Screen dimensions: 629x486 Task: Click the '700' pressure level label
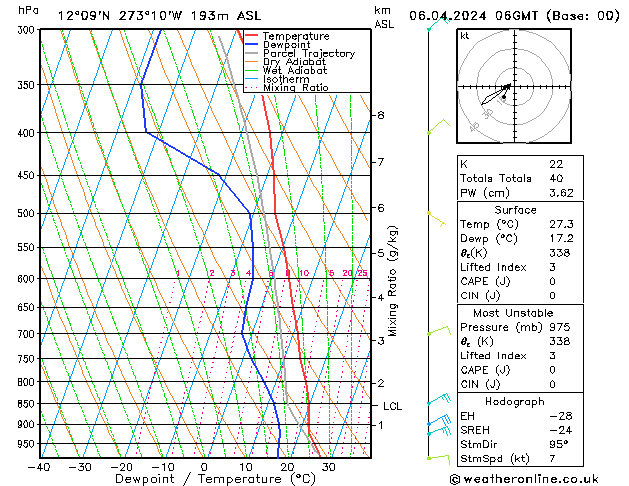(x=28, y=334)
